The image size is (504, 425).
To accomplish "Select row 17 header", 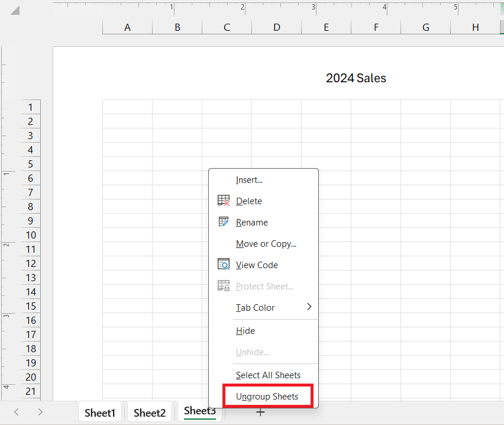I will coord(31,334).
